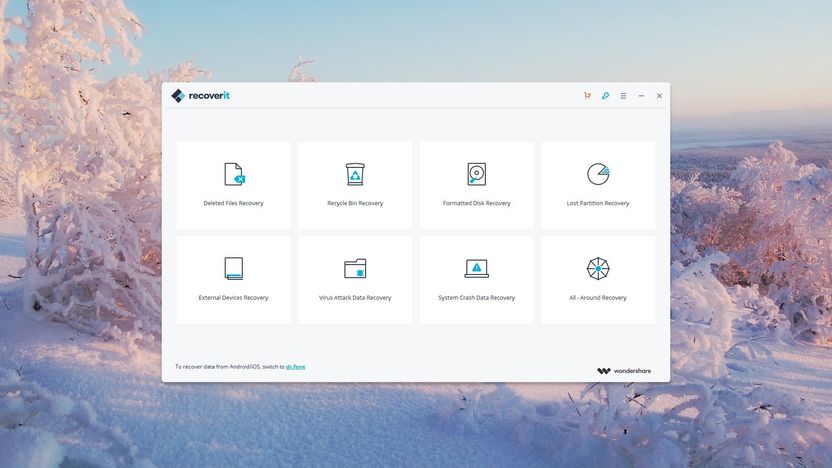The width and height of the screenshot is (832, 468).
Task: Select the Recycle Bin Recovery trash icon
Action: (355, 174)
